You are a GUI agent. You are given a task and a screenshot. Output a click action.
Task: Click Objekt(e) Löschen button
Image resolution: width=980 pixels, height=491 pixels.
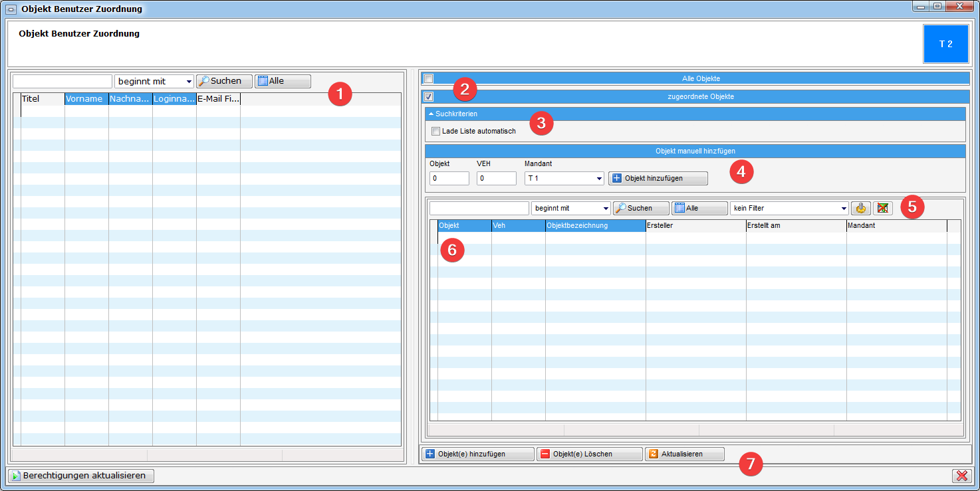point(589,454)
